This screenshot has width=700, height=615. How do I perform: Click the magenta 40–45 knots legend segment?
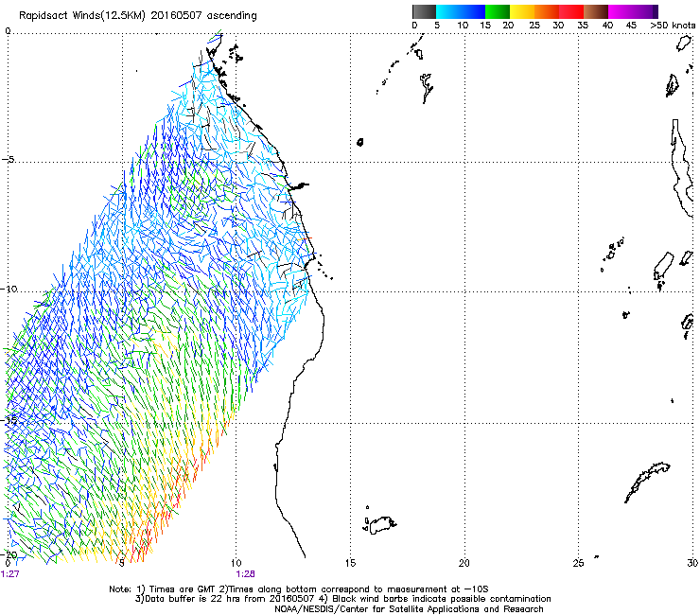coord(621,11)
